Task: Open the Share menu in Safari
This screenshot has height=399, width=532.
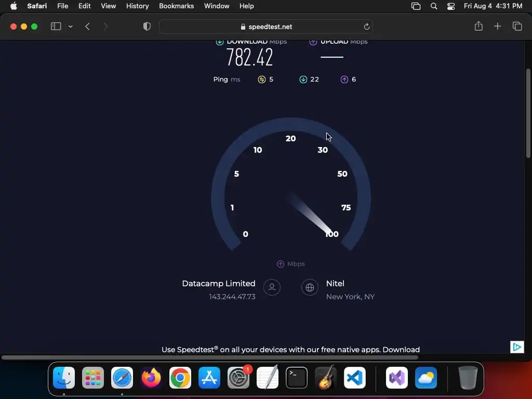Action: click(478, 26)
